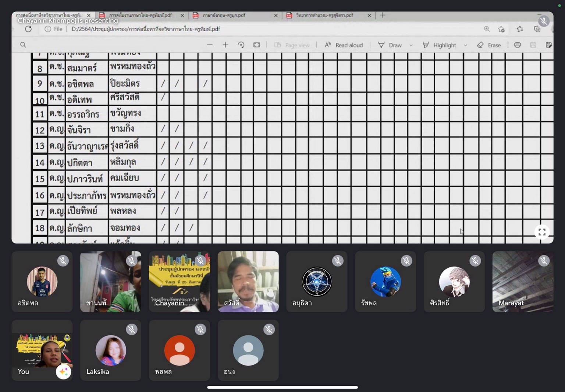Click the fit to page icon
Viewport: 565px width, 392px height.
tap(257, 45)
